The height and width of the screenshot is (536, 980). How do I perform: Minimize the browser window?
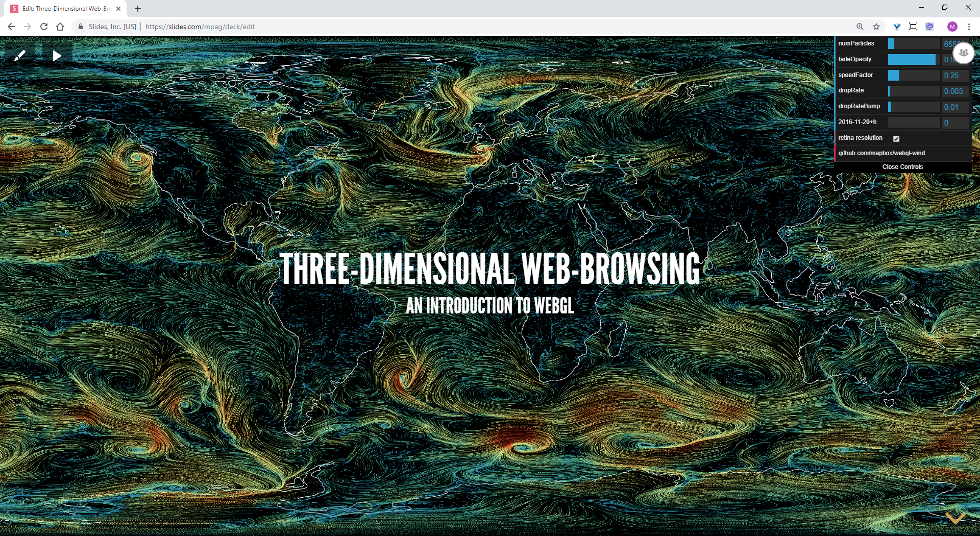coord(921,8)
